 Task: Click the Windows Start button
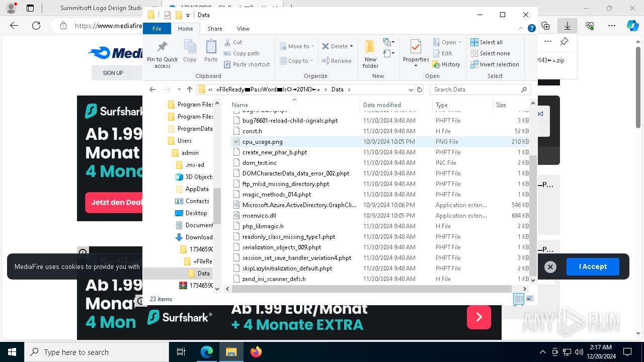(x=12, y=352)
